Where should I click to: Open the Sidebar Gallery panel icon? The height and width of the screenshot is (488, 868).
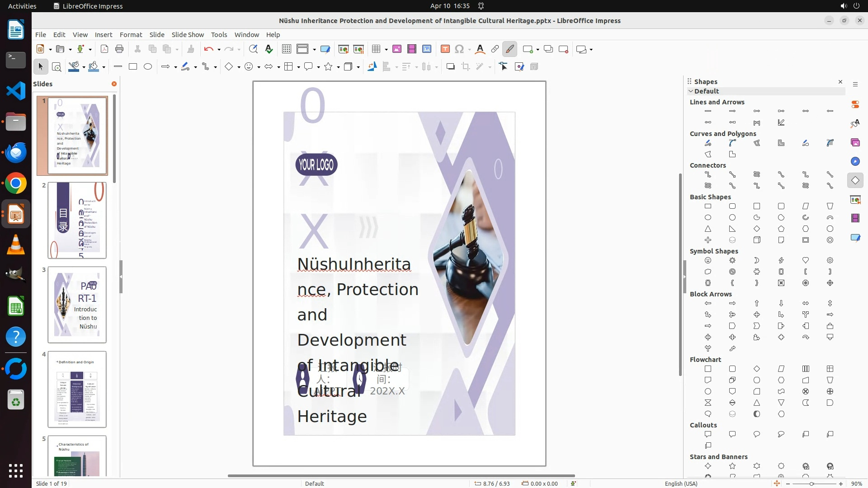[855, 142]
